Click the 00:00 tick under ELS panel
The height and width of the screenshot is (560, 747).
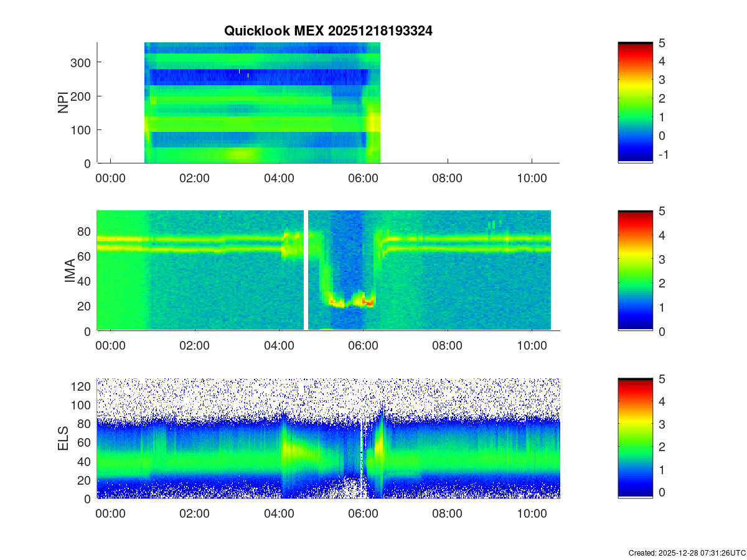[x=110, y=514]
